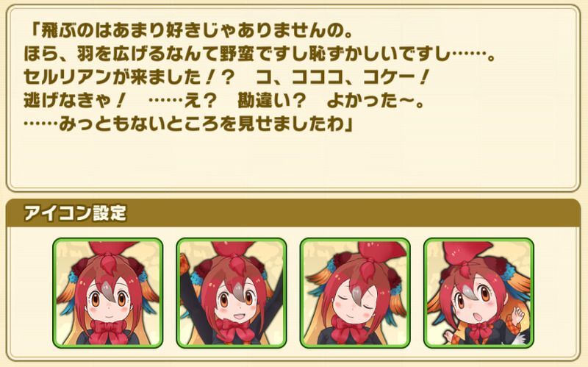Click the アイコン設定 header label
Screen dimensions: 588x367
click(x=75, y=213)
